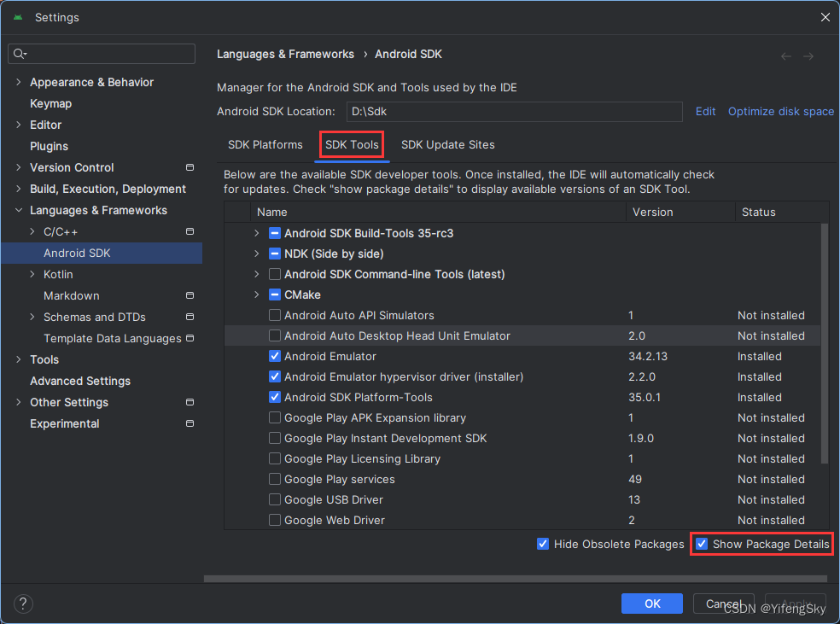Expand the CMake row
The image size is (840, 624).
point(257,295)
